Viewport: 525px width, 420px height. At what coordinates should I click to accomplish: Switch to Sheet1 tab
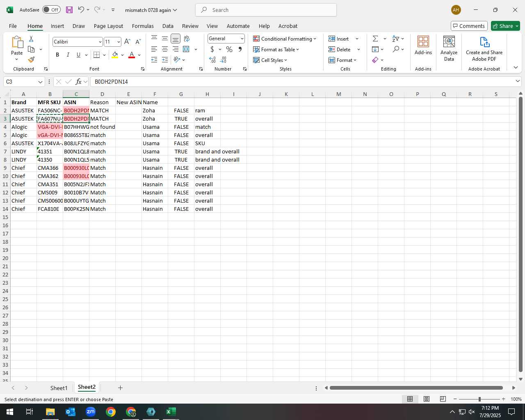(59, 388)
